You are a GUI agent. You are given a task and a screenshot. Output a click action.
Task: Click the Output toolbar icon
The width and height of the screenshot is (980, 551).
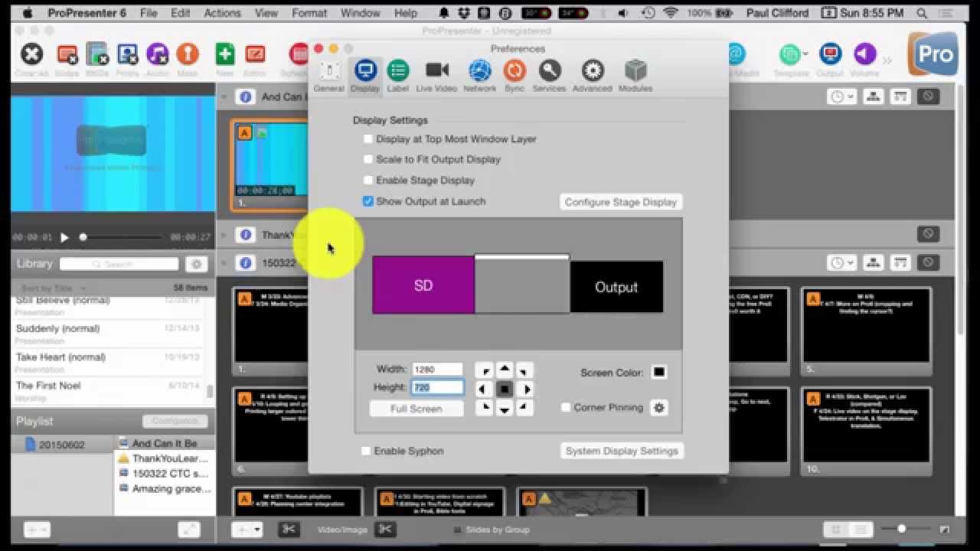click(x=830, y=55)
